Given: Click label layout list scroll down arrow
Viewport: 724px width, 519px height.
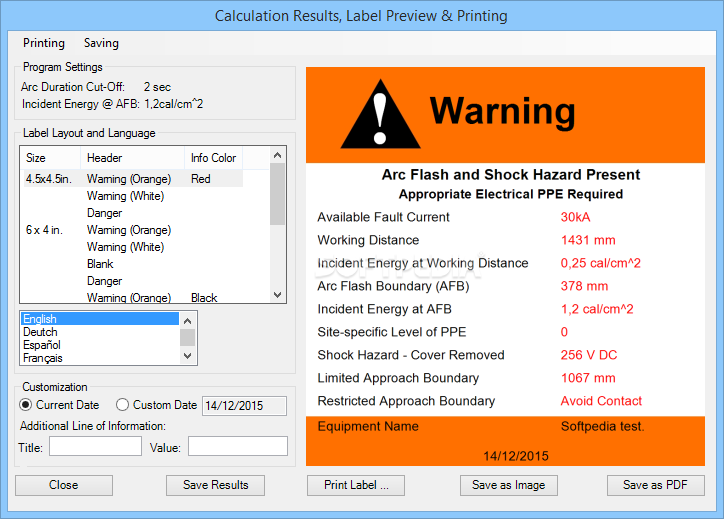Looking at the screenshot, I should [x=278, y=295].
